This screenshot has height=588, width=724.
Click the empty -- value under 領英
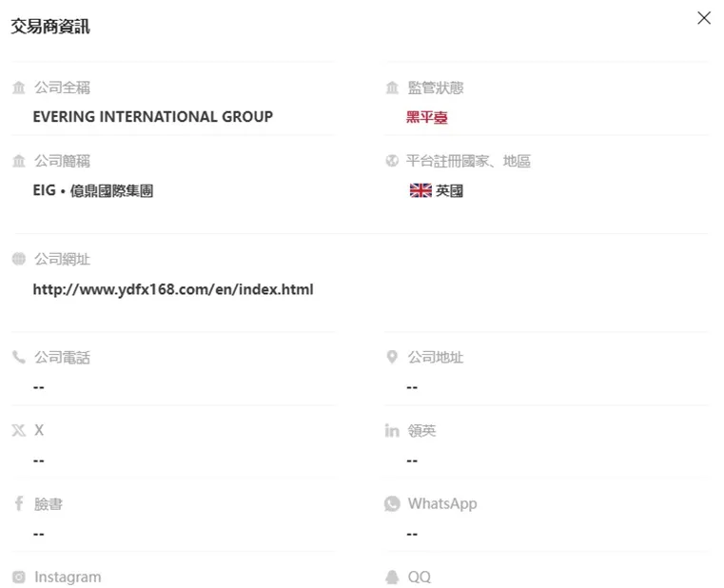(412, 461)
